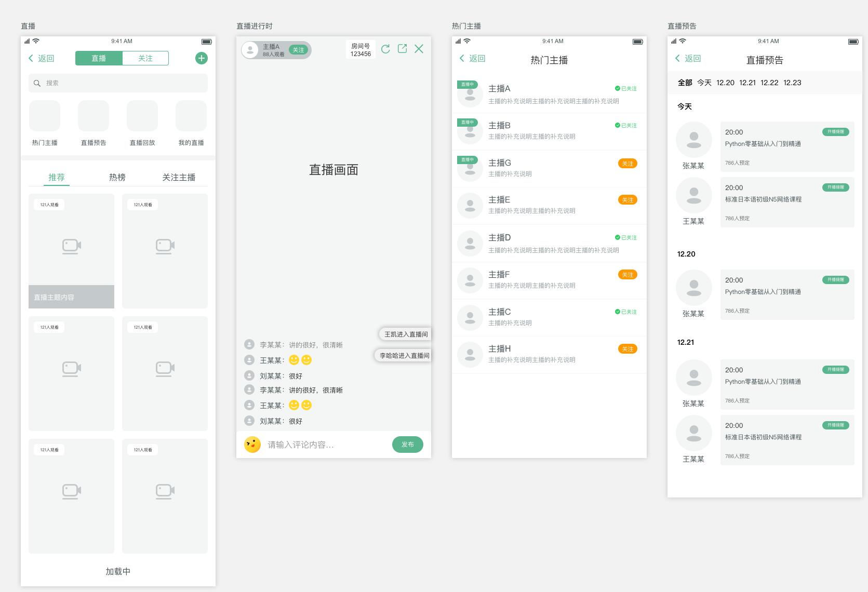Click the 搜索 search field

[118, 83]
